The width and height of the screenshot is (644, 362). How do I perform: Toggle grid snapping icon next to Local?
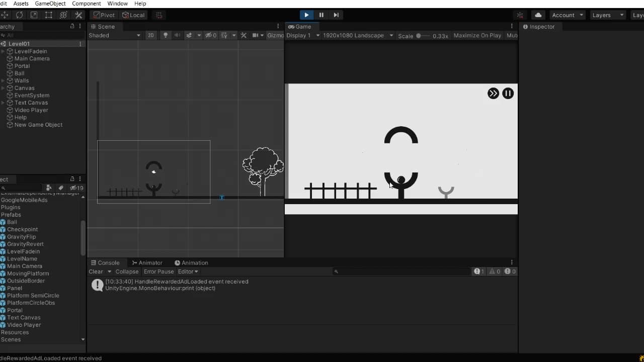pyautogui.click(x=159, y=15)
